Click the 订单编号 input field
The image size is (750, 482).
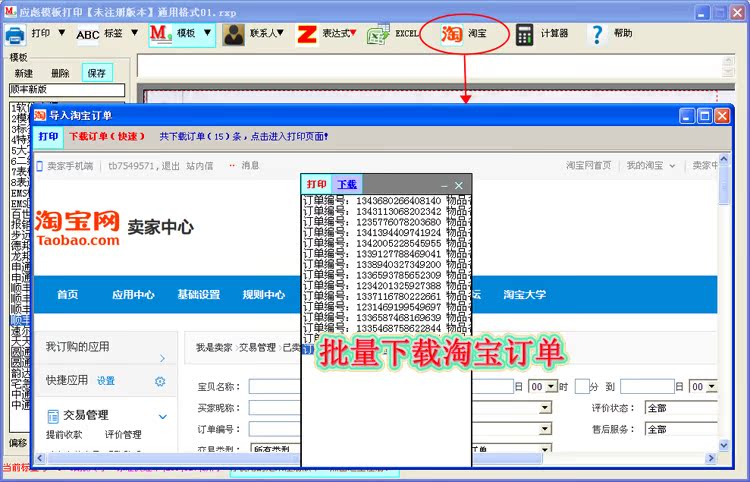pyautogui.click(x=275, y=429)
